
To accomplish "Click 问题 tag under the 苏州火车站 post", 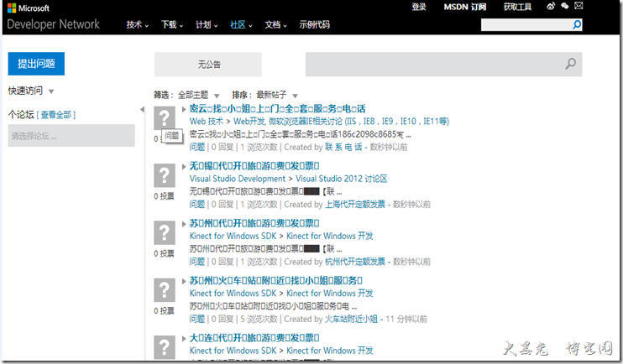I will [197, 320].
